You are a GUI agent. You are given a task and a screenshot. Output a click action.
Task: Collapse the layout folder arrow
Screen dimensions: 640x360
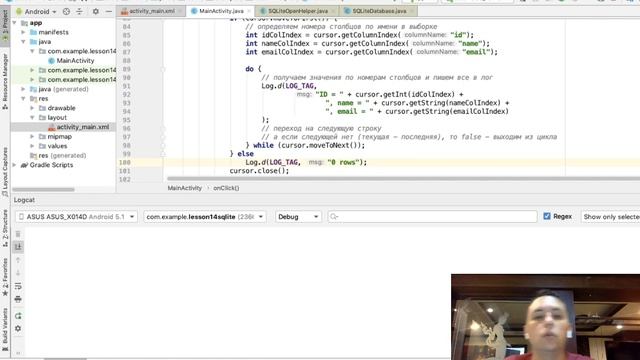pyautogui.click(x=32, y=118)
